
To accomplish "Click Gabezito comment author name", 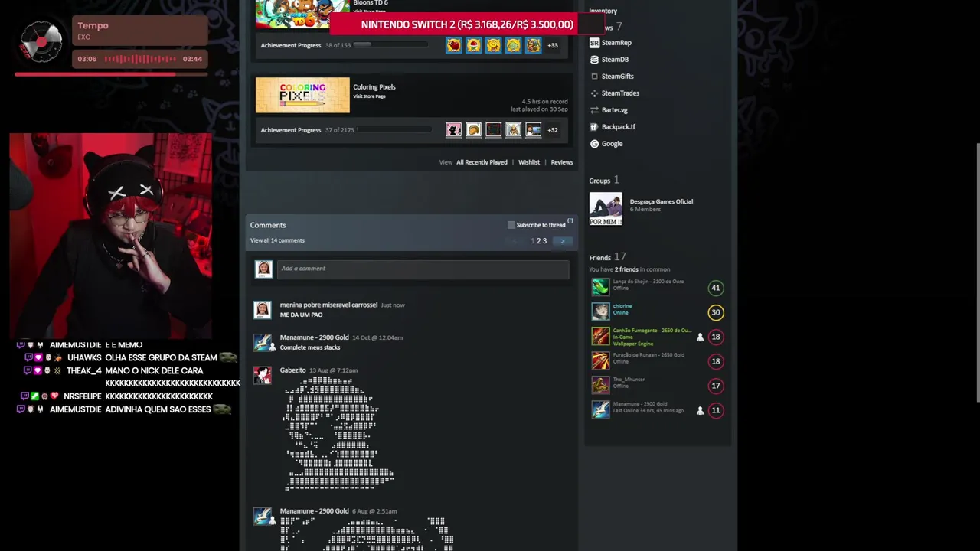I will click(293, 370).
